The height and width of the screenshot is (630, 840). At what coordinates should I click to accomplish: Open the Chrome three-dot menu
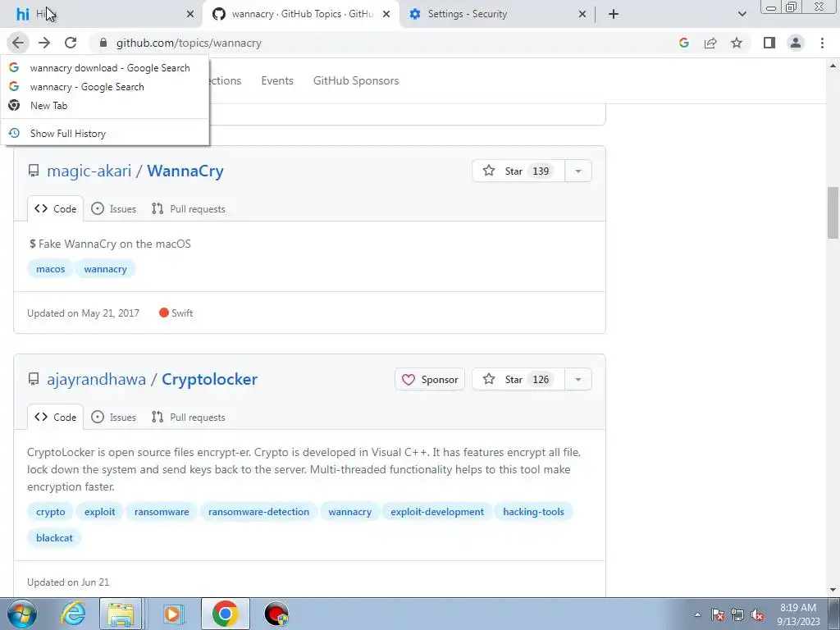coord(822,43)
